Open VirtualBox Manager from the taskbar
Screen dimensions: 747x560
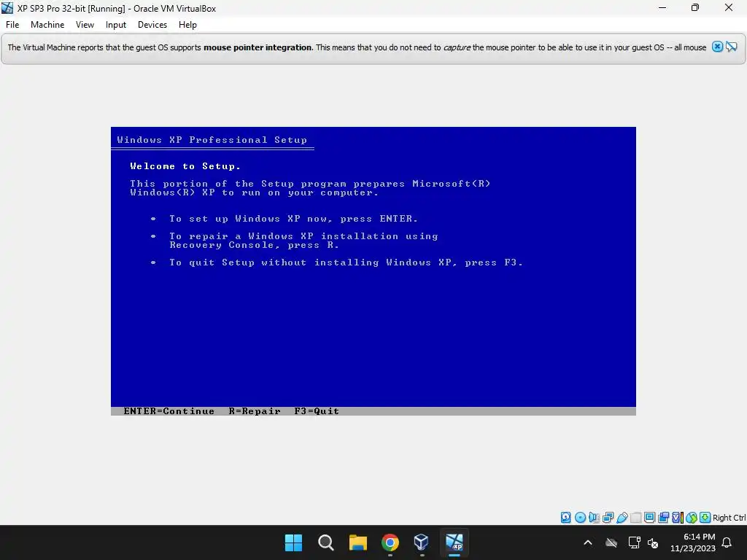tap(422, 542)
